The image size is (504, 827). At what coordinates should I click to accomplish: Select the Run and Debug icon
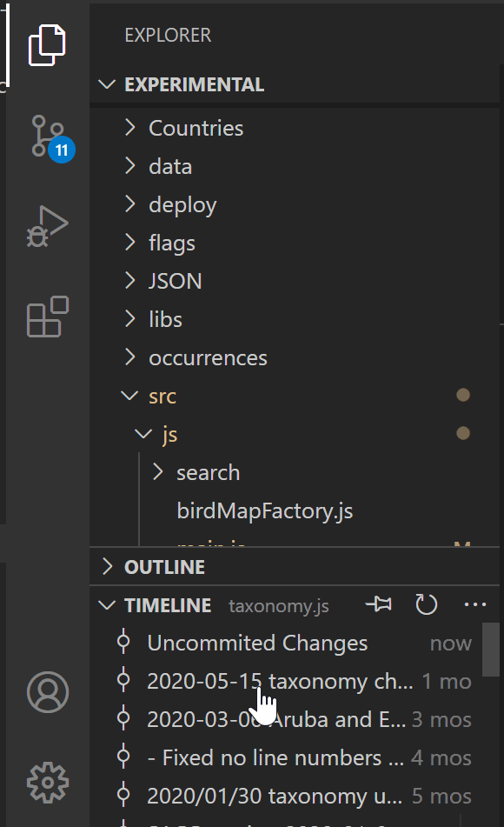48,224
